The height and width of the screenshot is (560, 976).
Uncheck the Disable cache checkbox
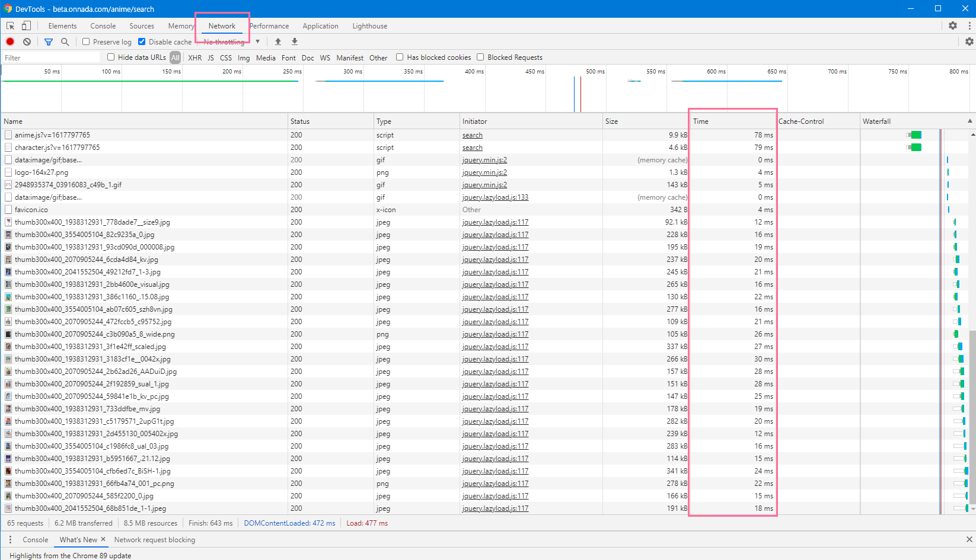coord(142,41)
